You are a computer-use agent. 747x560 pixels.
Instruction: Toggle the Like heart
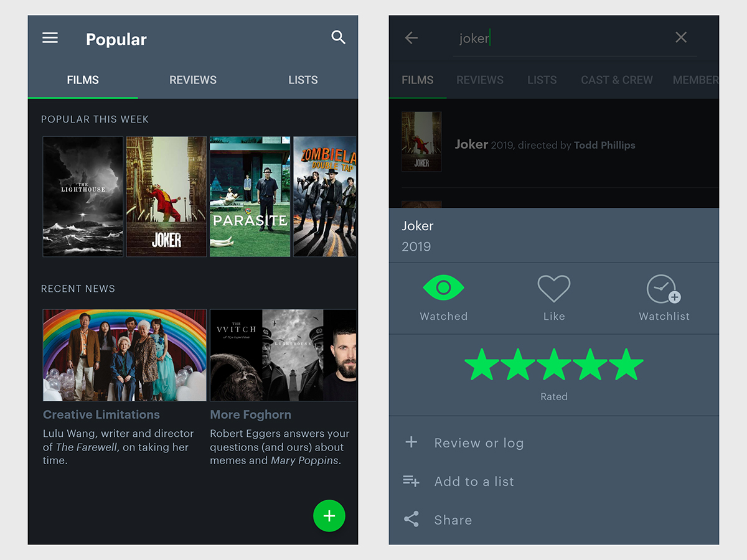553,289
